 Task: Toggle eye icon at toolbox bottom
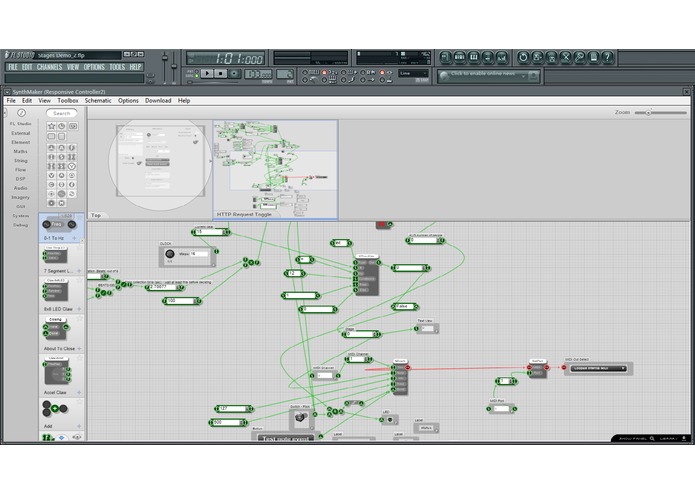click(x=77, y=437)
